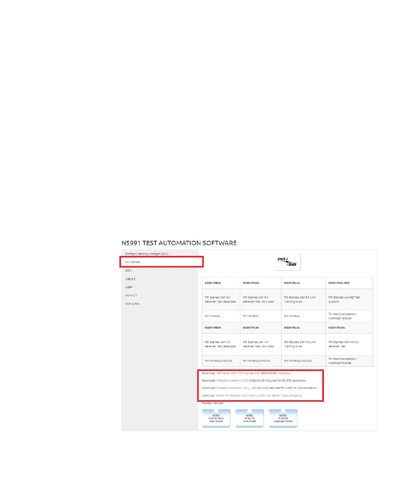This screenshot has height=504, width=420.
Task: Click 'PCI Express Gen 5.0 Receiver Test, Base Spec' cell
Action: point(221,299)
